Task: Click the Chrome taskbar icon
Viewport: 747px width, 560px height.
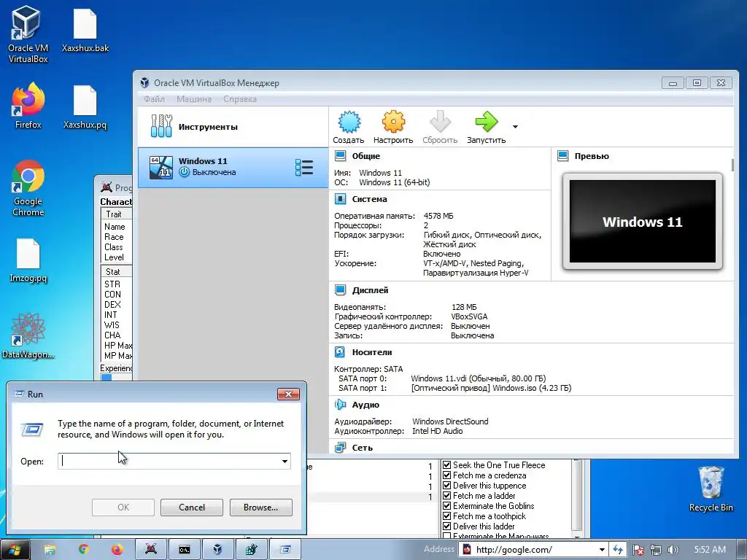Action: (x=84, y=550)
